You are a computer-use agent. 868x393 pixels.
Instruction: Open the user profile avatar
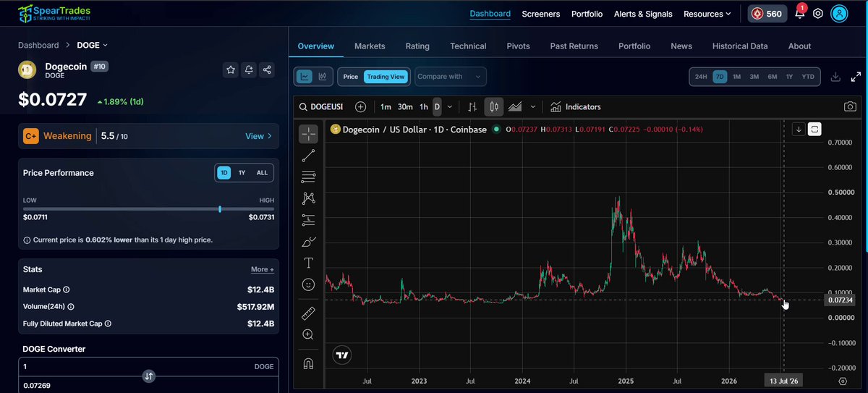coord(839,14)
